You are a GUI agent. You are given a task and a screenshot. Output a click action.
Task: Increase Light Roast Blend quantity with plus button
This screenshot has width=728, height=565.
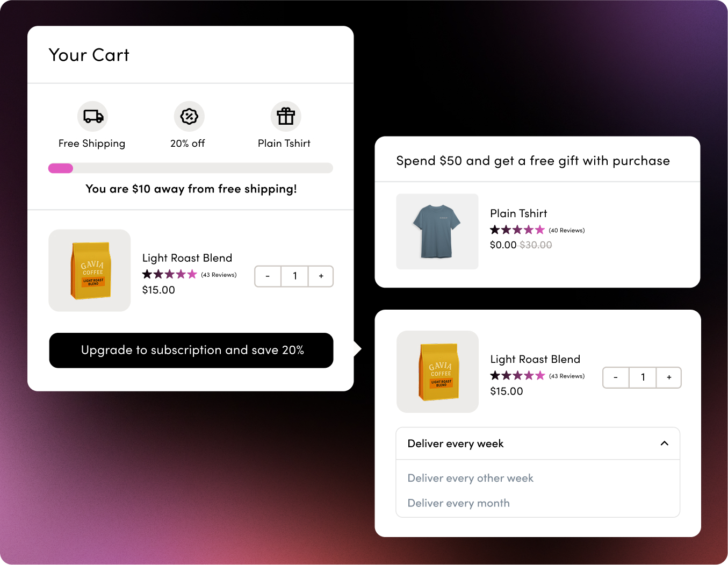(321, 276)
